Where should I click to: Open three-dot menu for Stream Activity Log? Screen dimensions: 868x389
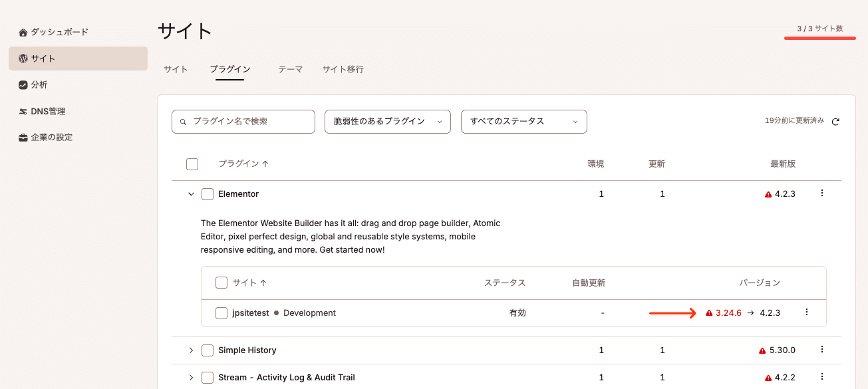click(x=822, y=376)
